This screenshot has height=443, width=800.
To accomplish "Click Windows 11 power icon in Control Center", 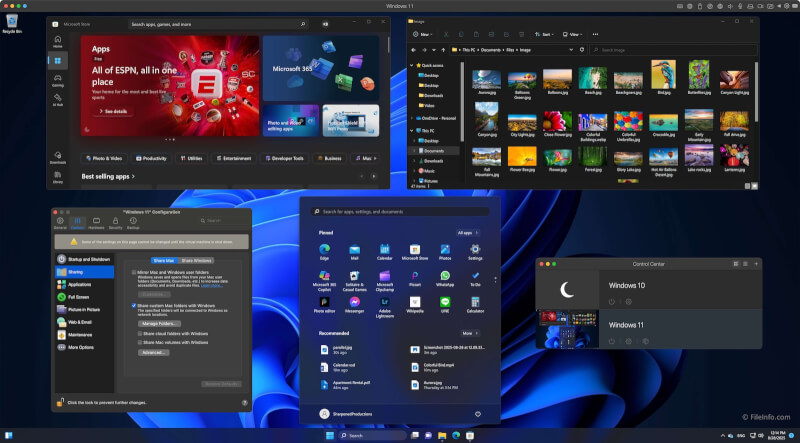I will pyautogui.click(x=612, y=341).
